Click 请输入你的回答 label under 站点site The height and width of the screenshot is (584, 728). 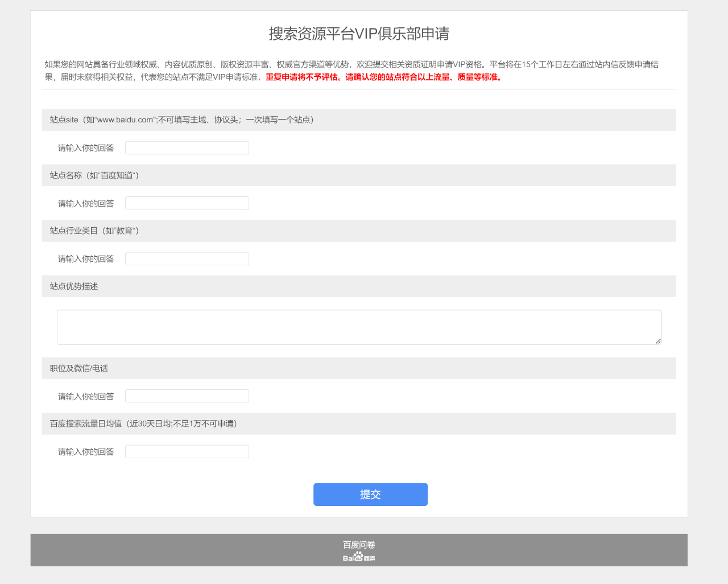click(x=86, y=148)
